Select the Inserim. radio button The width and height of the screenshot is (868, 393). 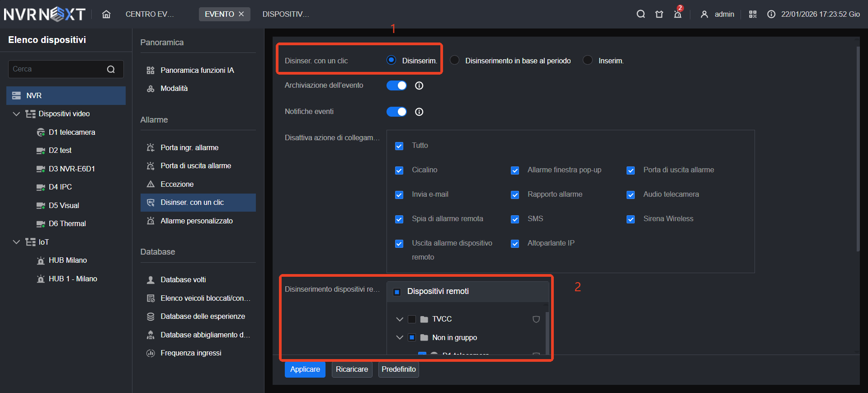click(588, 60)
